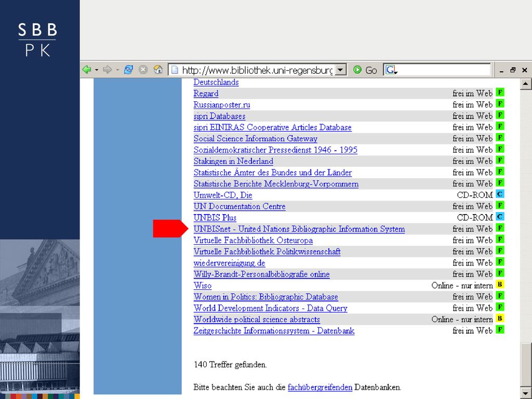Click into the Google search box
The image size is (532, 399).
pos(444,70)
